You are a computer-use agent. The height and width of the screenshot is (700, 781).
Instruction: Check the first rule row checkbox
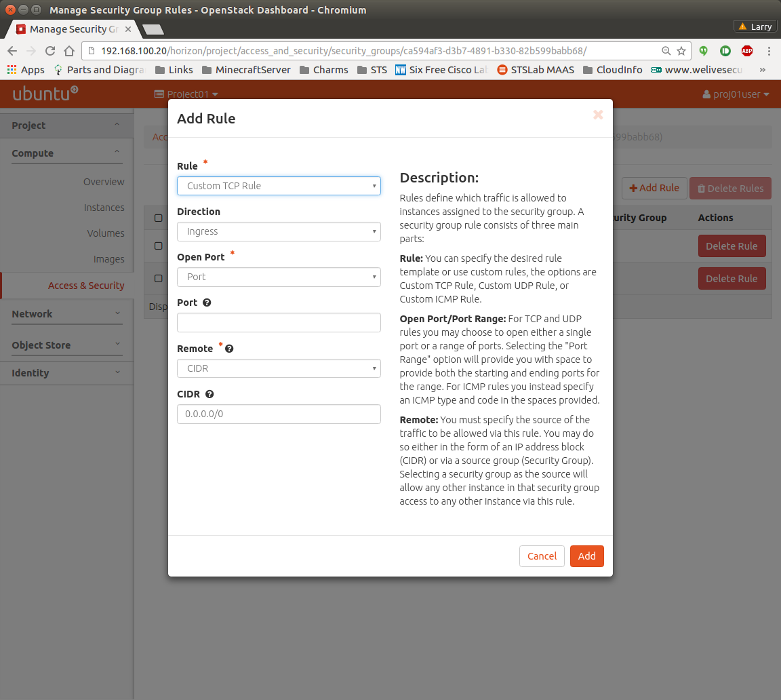[x=158, y=246]
